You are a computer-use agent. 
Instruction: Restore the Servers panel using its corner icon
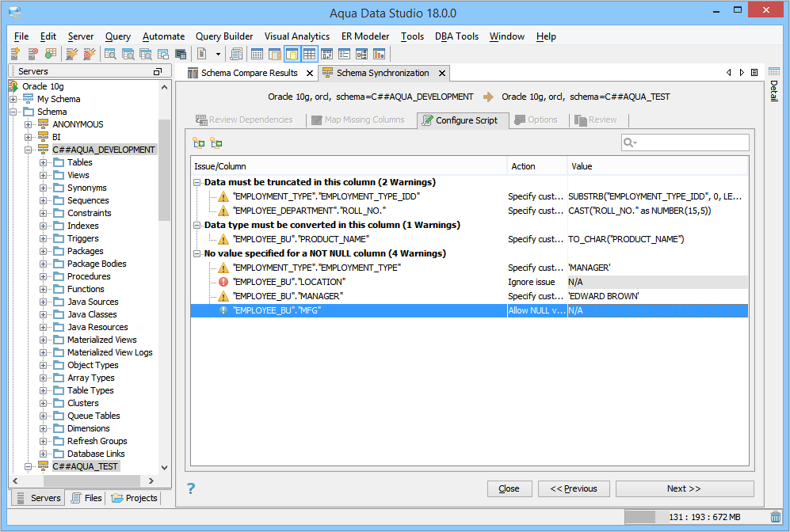click(x=158, y=72)
